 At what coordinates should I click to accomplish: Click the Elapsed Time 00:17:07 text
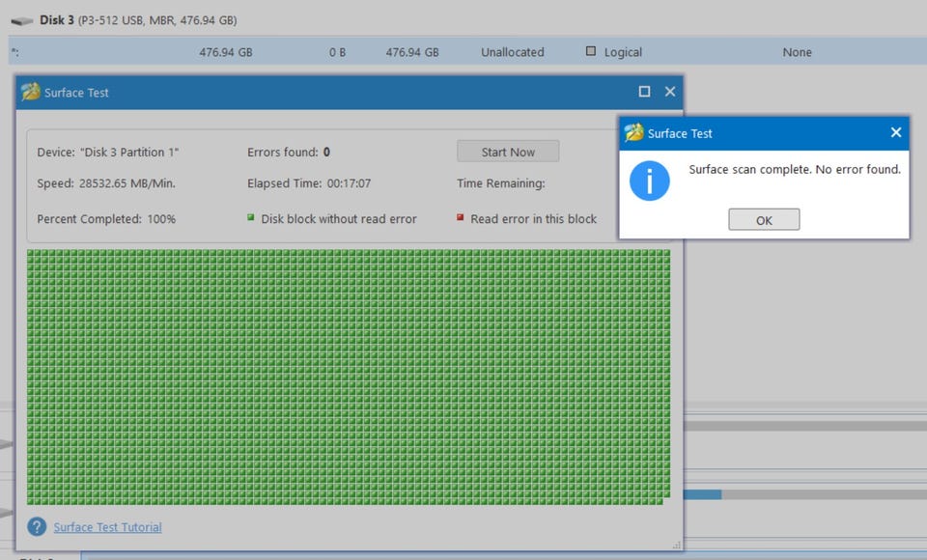pos(309,183)
